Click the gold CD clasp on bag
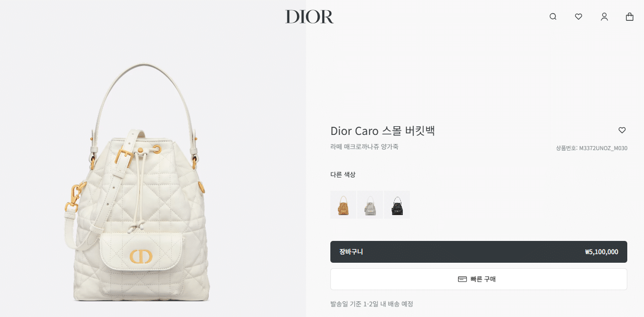The height and width of the screenshot is (317, 644). (141, 256)
